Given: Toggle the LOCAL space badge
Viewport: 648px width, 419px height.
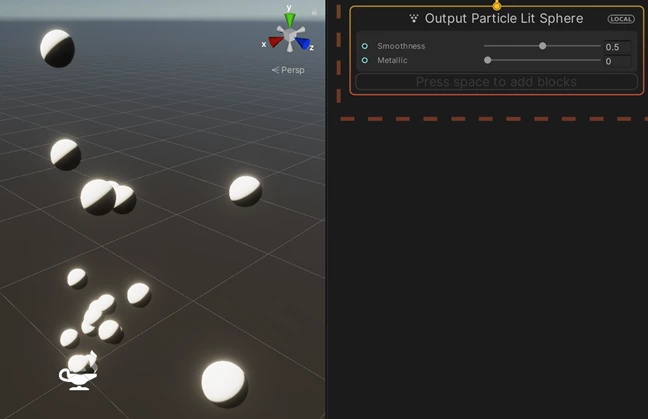Looking at the screenshot, I should click(x=621, y=19).
